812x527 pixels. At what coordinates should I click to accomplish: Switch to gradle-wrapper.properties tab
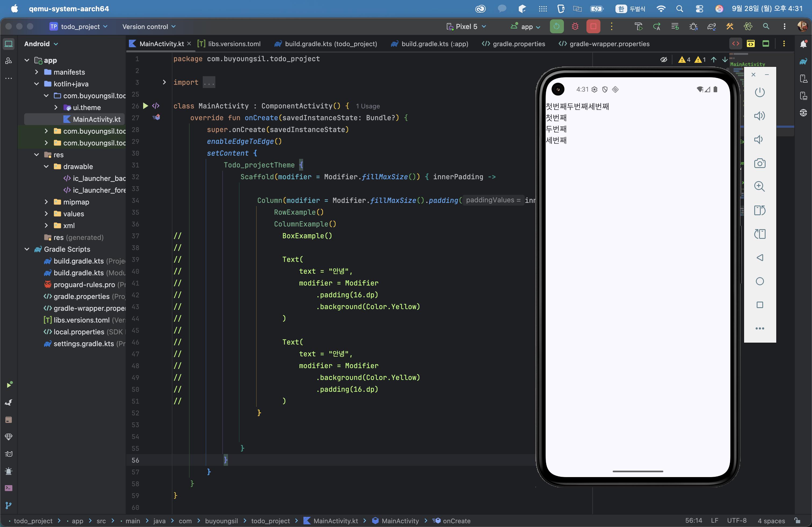[604, 44]
